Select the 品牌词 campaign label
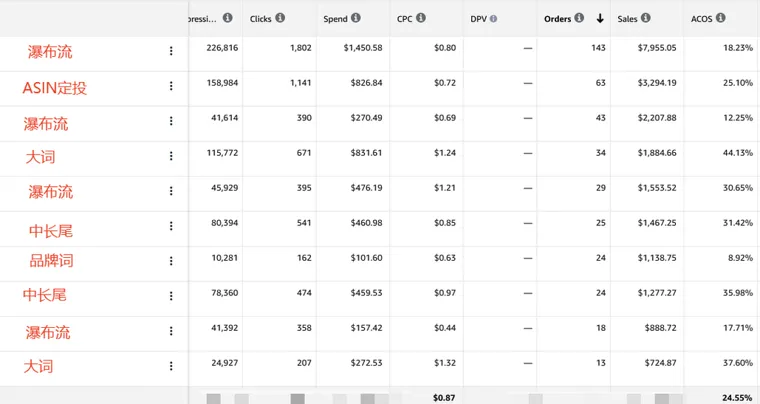This screenshot has height=404, width=760. [x=52, y=261]
